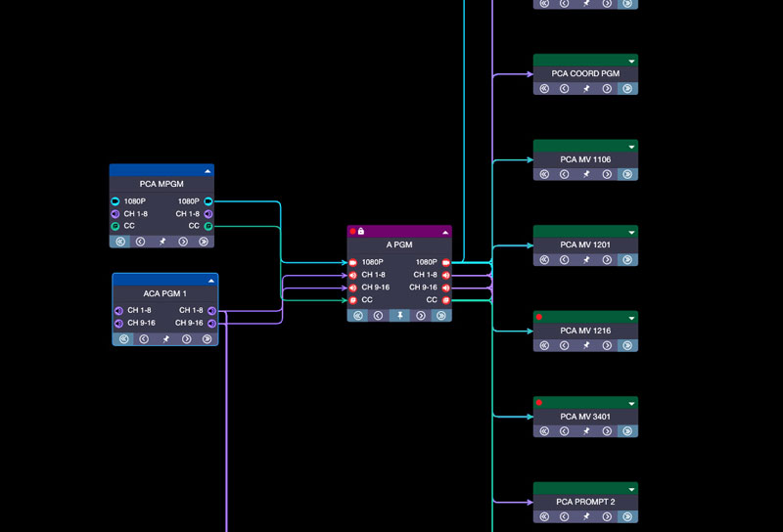Expand the PCA COORD PGM node
This screenshot has width=783, height=532.
631,61
